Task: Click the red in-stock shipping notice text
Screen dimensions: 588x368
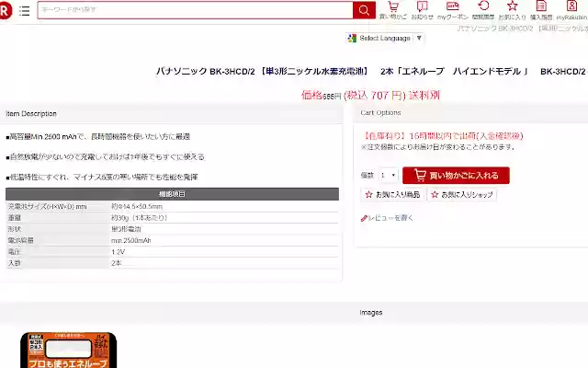Action: pyautogui.click(x=443, y=136)
